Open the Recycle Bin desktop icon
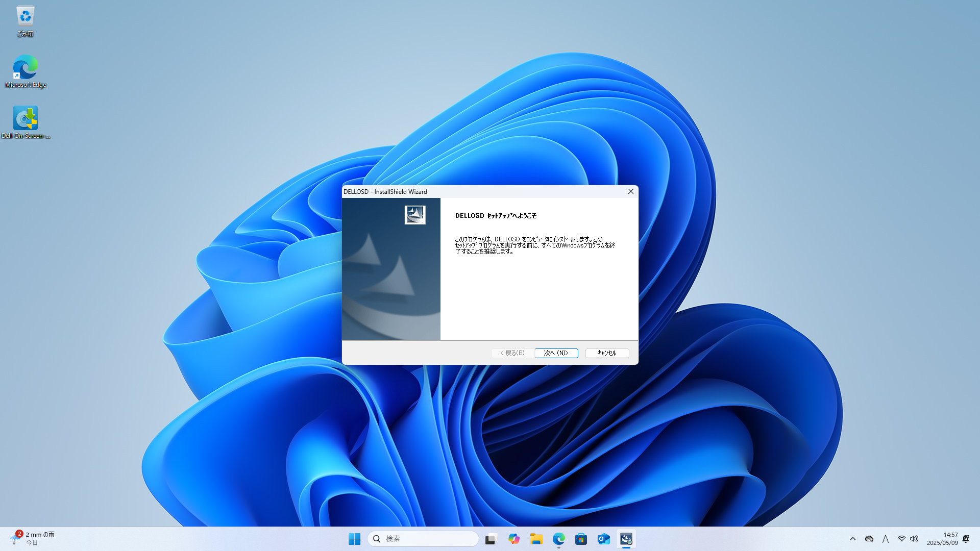Viewport: 980px width, 551px height. [25, 21]
